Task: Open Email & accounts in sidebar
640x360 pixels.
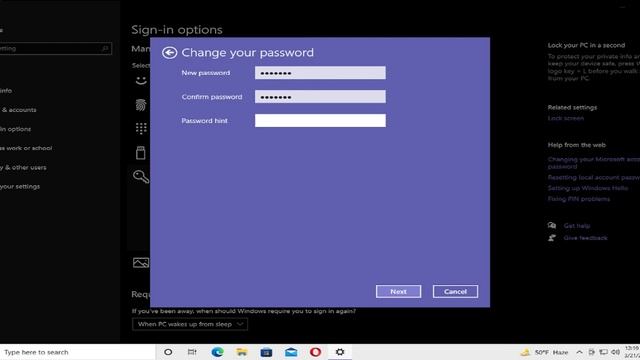Action: coord(18,110)
